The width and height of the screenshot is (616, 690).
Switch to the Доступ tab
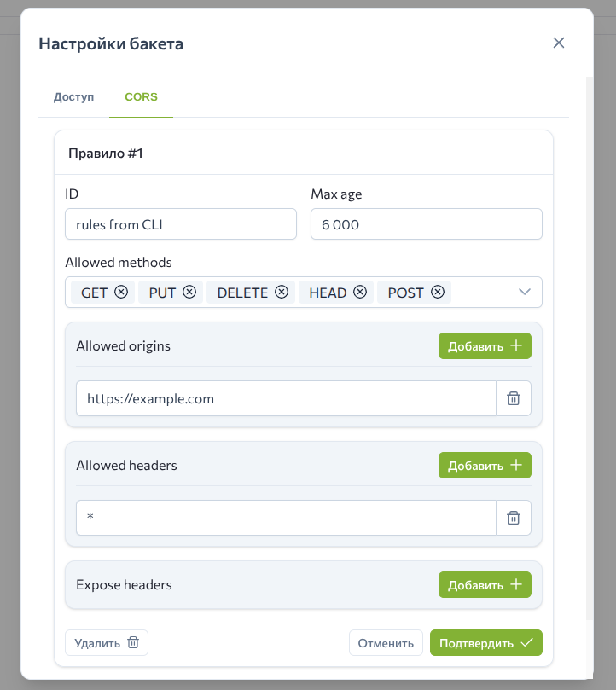(x=73, y=97)
